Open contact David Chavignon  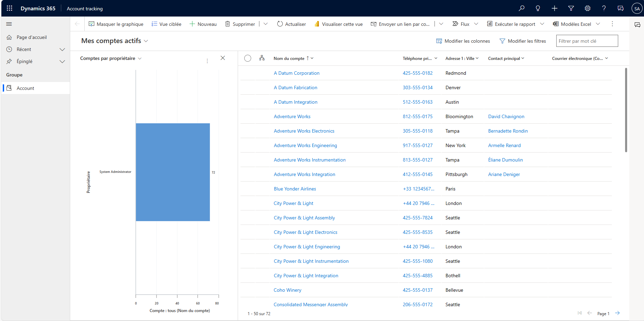(x=506, y=116)
